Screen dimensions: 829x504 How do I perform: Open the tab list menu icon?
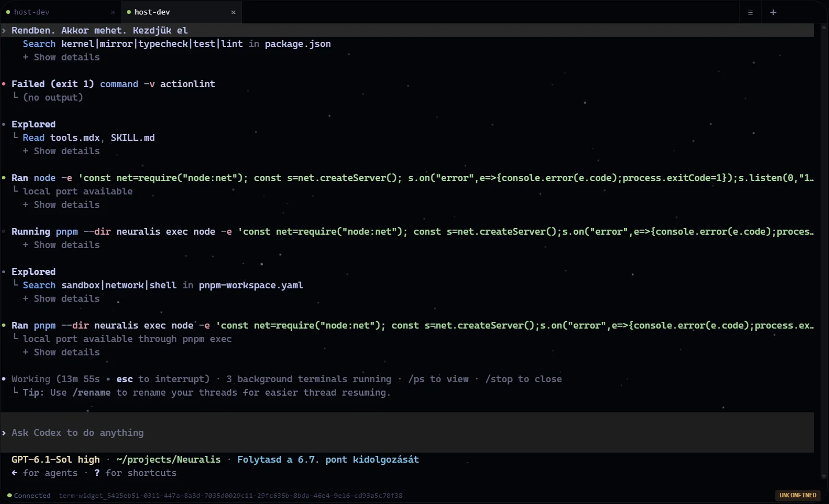pyautogui.click(x=750, y=12)
